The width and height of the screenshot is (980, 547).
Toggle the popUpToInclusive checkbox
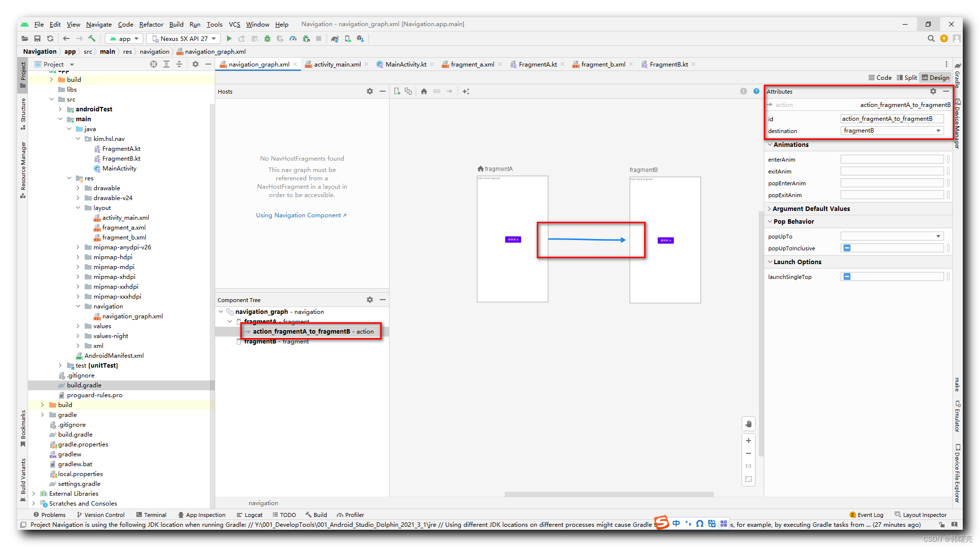[x=847, y=248]
